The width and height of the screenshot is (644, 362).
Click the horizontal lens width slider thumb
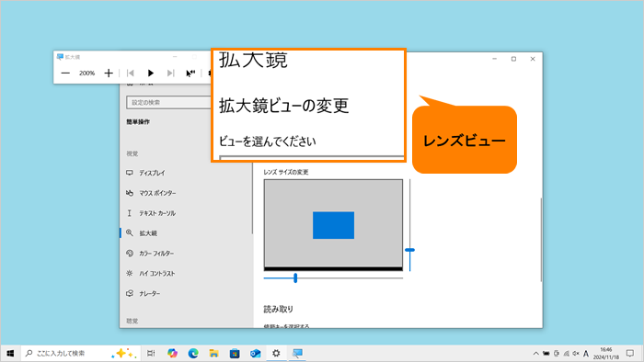coord(295,278)
